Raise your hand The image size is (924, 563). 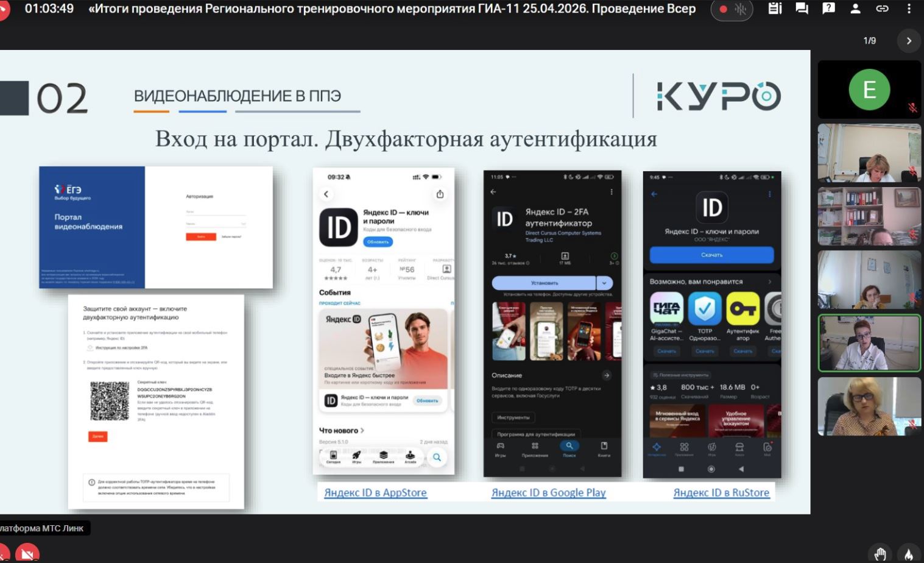click(x=880, y=553)
